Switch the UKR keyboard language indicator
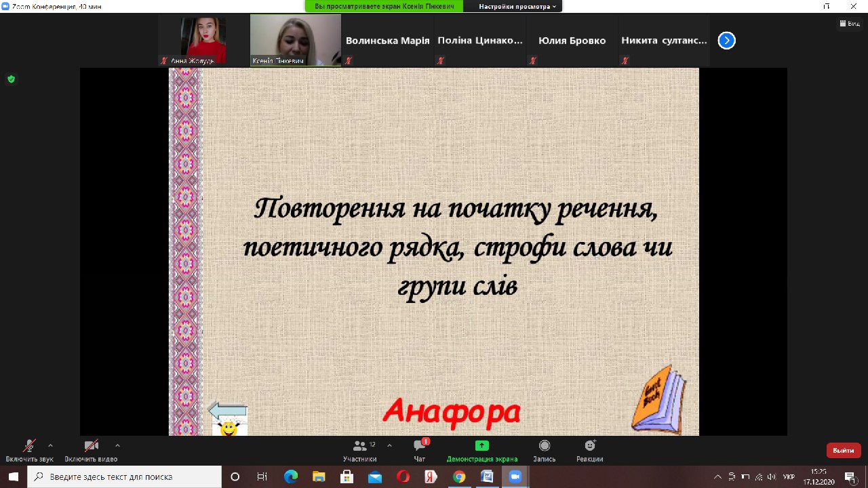Viewport: 868px width, 488px height. click(x=789, y=477)
